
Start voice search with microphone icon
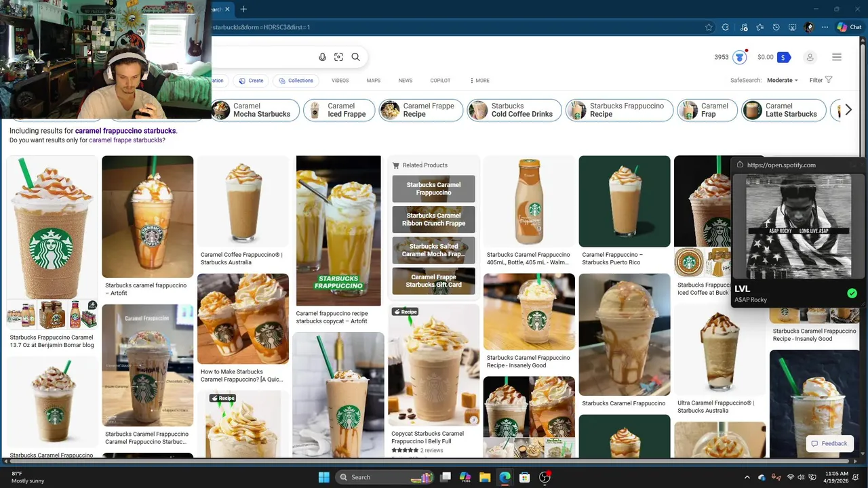tap(323, 57)
